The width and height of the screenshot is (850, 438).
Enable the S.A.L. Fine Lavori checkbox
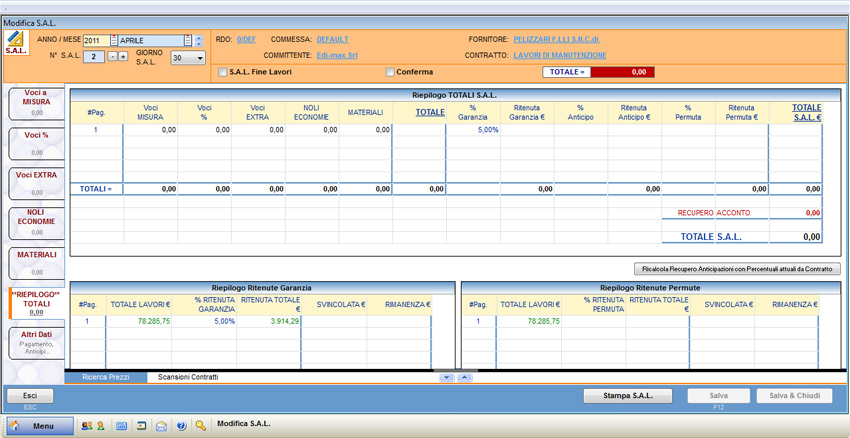pos(223,72)
